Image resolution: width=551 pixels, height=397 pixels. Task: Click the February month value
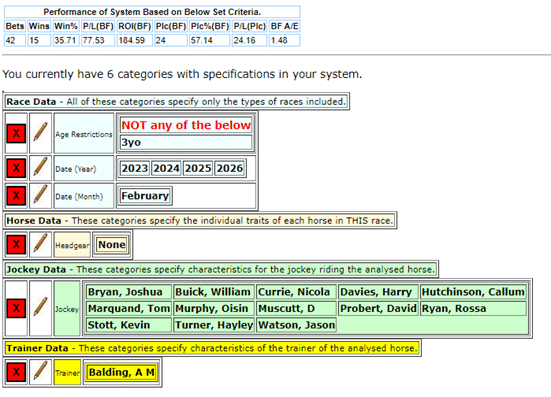click(x=145, y=196)
